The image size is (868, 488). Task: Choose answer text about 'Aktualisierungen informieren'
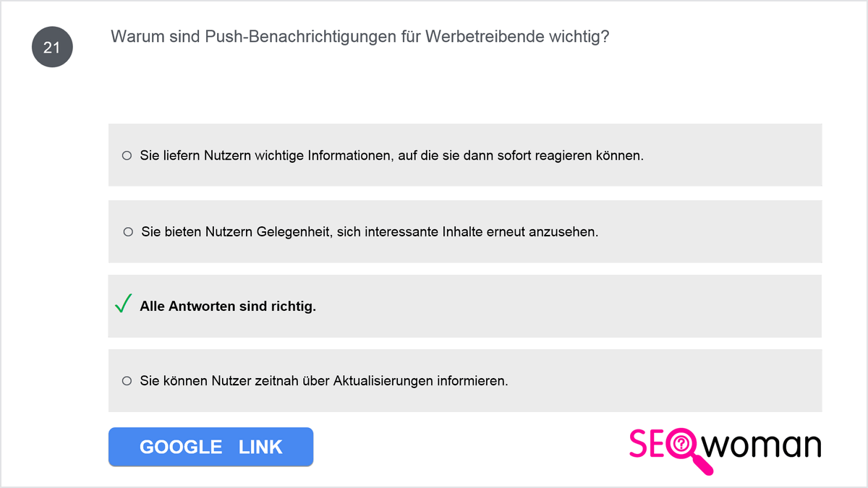pos(324,380)
